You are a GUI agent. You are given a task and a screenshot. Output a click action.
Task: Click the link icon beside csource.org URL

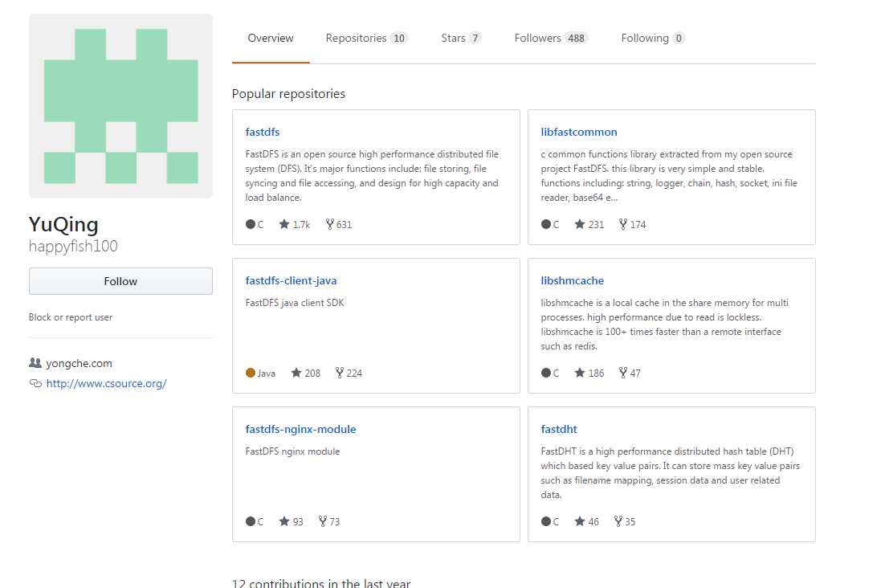click(35, 383)
